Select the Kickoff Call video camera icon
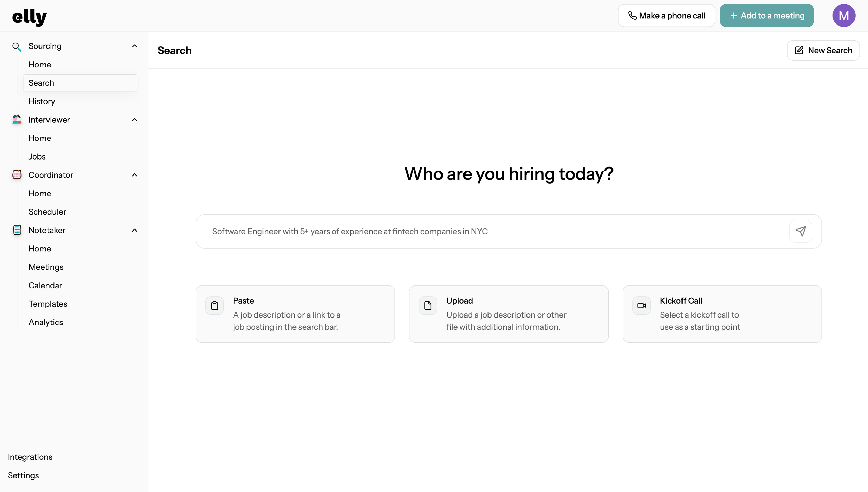The width and height of the screenshot is (868, 492). (641, 305)
